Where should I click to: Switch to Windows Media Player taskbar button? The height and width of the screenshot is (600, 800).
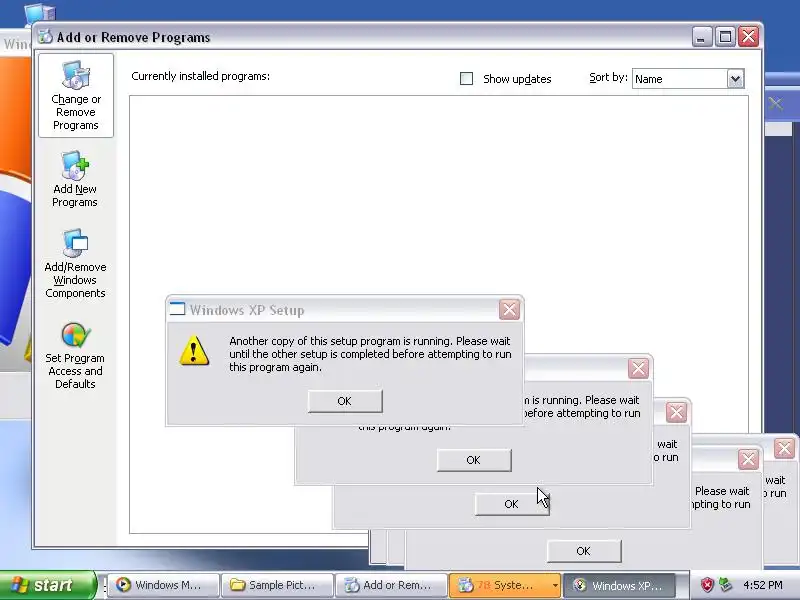(162, 585)
